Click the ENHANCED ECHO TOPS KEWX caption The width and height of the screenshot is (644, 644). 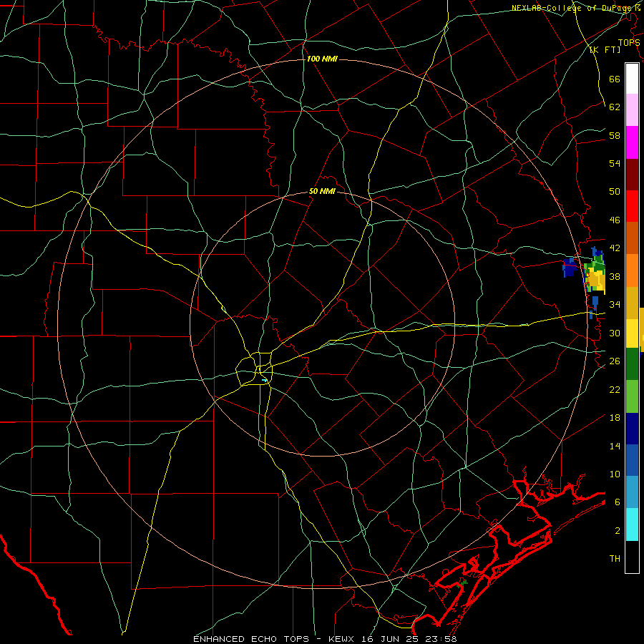pyautogui.click(x=325, y=639)
